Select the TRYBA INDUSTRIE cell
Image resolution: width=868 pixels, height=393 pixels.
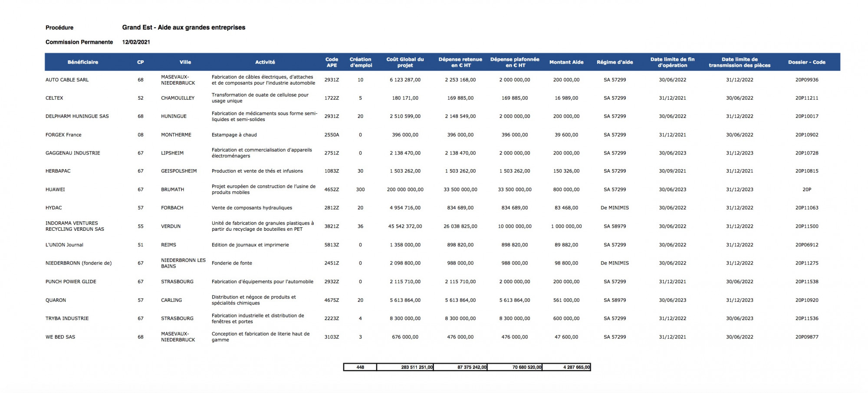[x=67, y=318]
